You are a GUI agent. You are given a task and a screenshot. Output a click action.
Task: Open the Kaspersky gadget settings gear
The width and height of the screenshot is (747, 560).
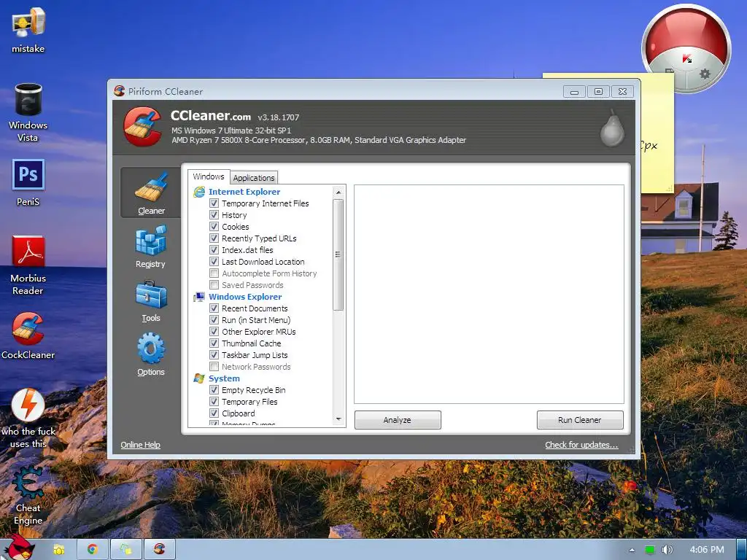705,74
